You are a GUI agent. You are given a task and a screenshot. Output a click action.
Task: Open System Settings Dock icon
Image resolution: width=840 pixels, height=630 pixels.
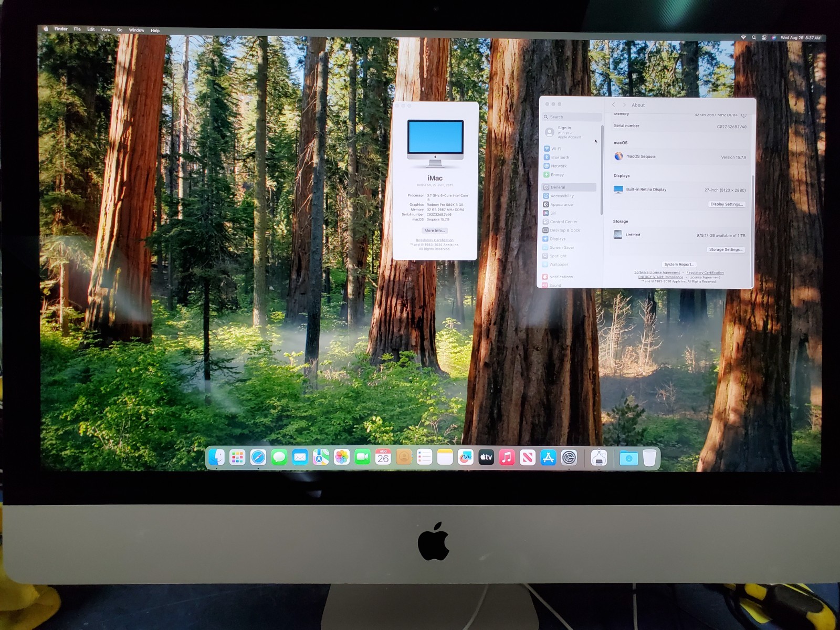click(x=569, y=457)
